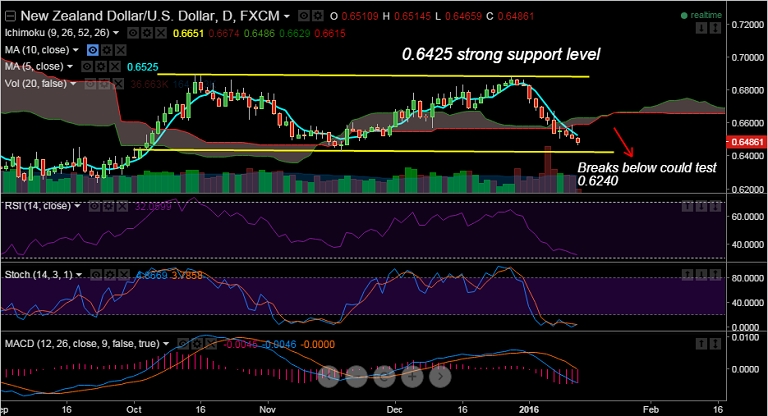
Task: Expand the Ichimoku (9, 26, 52, 26) dropdown arrow
Action: 116,33
